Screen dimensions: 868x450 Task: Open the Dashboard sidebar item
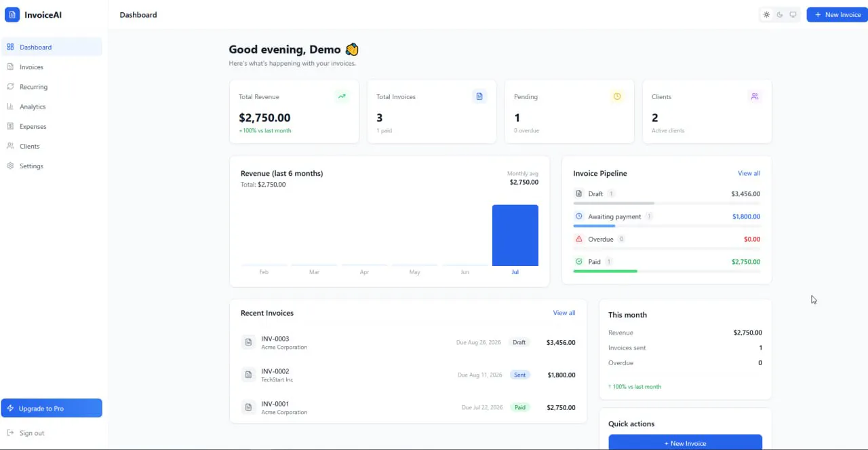click(52, 47)
